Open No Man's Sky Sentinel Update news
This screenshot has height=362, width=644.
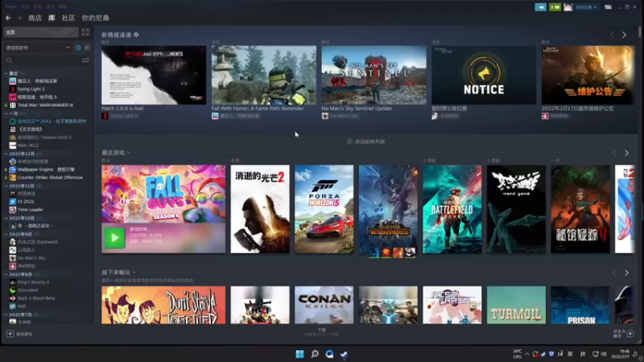point(374,75)
